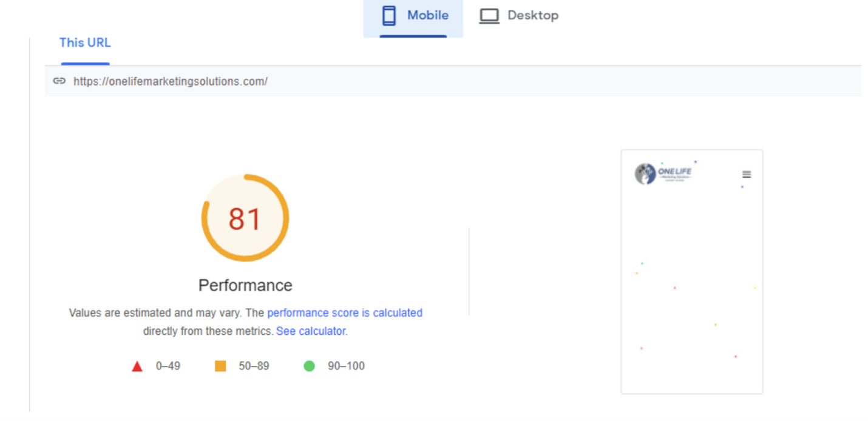Click the 90–100 range label
868x421 pixels.
[x=346, y=366]
